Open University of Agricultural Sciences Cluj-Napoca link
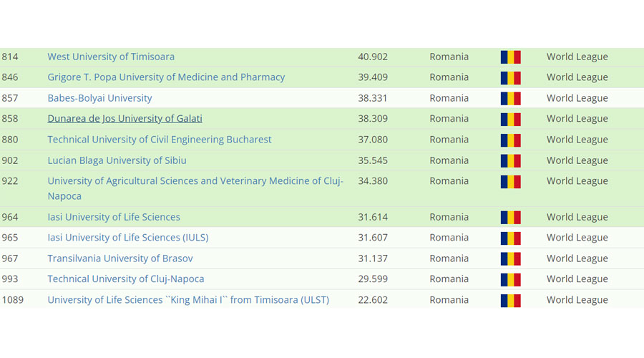The width and height of the screenshot is (644, 358). (x=195, y=181)
